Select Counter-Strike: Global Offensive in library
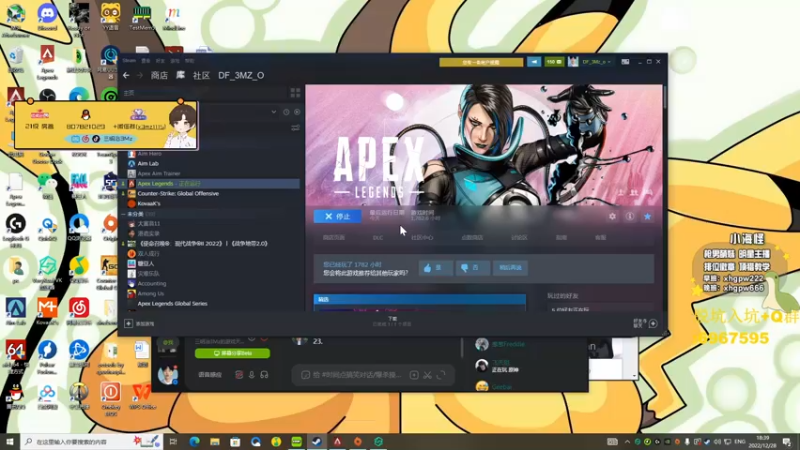Viewport: 800px width, 450px height. pyautogui.click(x=178, y=194)
